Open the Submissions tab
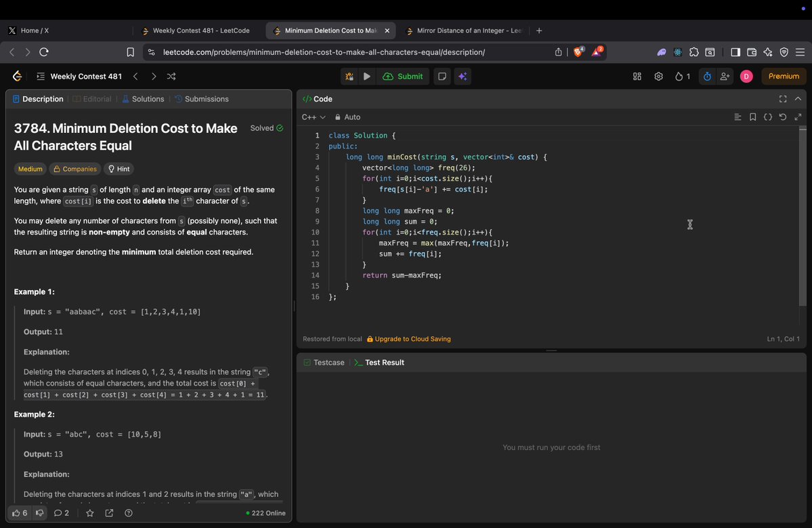Image resolution: width=812 pixels, height=528 pixels. pos(201,99)
